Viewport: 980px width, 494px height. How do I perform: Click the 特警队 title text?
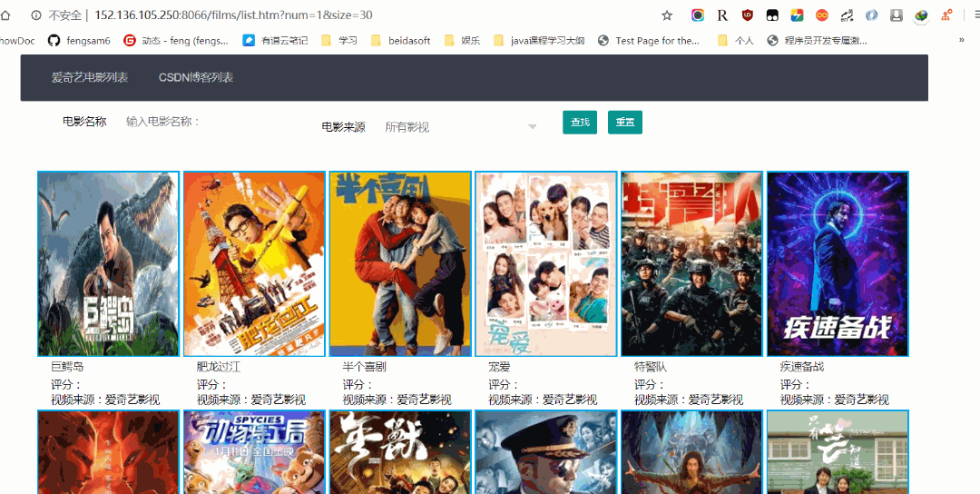[x=651, y=367]
